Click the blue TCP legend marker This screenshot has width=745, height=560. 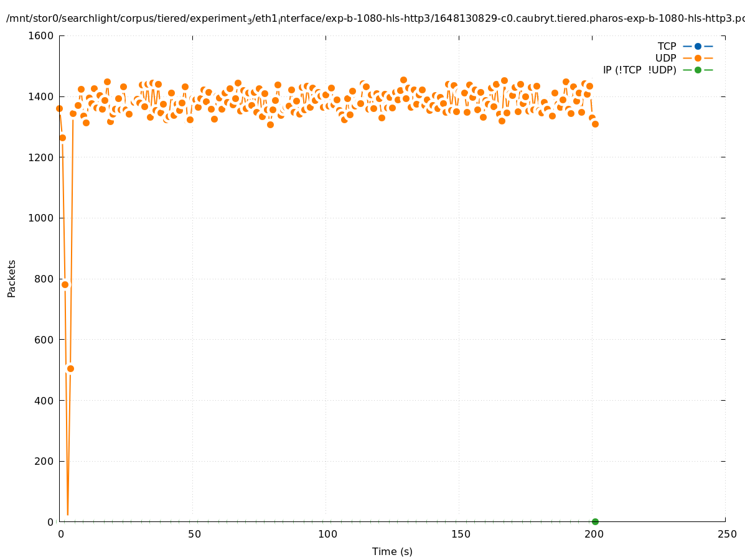pyautogui.click(x=698, y=46)
